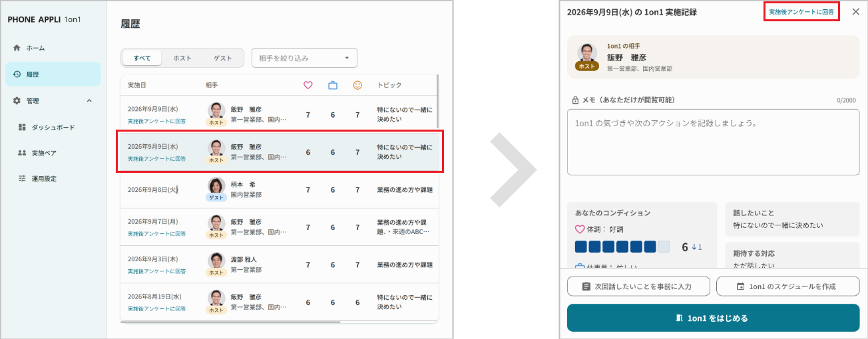Click 柄本 希's avatar photo
868x339 pixels.
click(216, 185)
